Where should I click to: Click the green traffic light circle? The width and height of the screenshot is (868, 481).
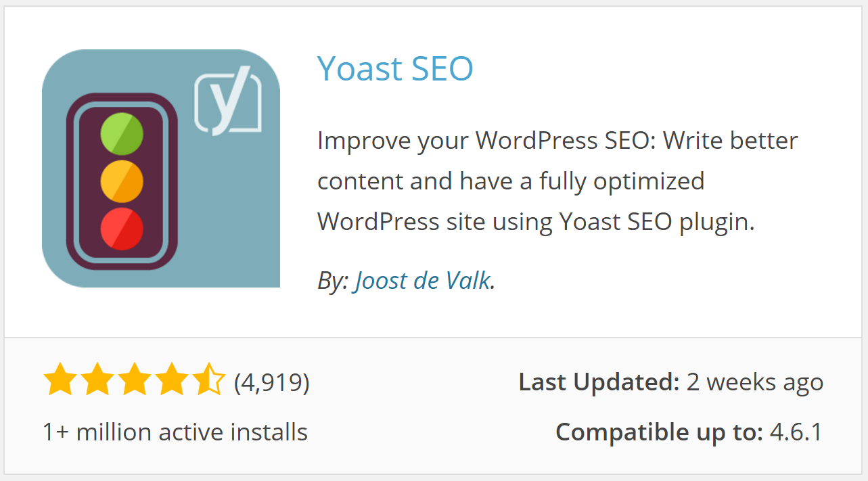[x=122, y=135]
